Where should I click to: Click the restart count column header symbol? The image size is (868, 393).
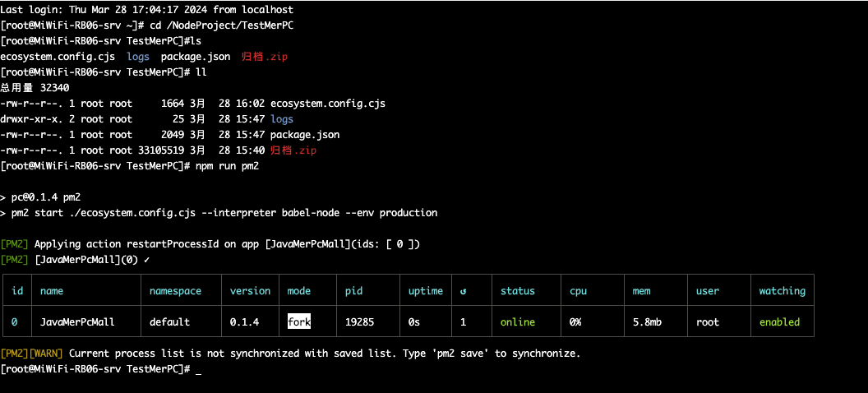[x=464, y=291]
